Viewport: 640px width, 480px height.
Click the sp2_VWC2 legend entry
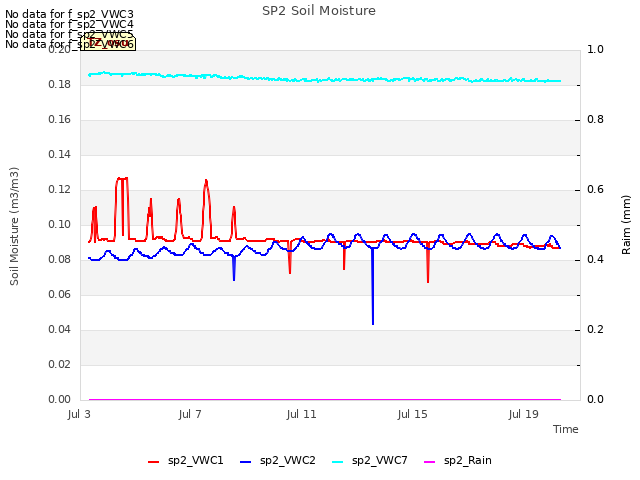(x=278, y=460)
